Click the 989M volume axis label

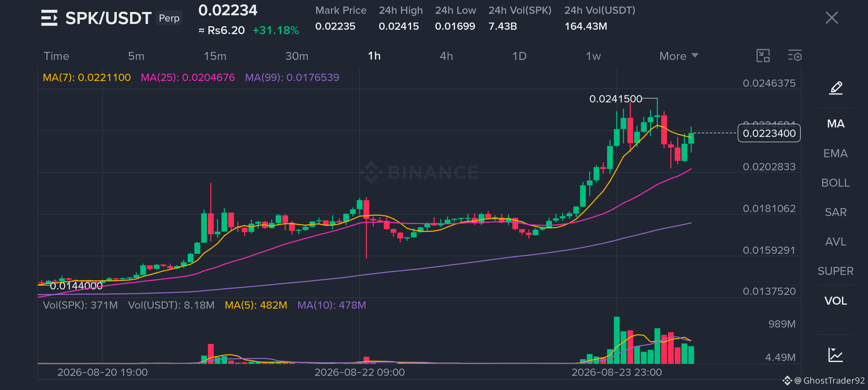tap(782, 324)
